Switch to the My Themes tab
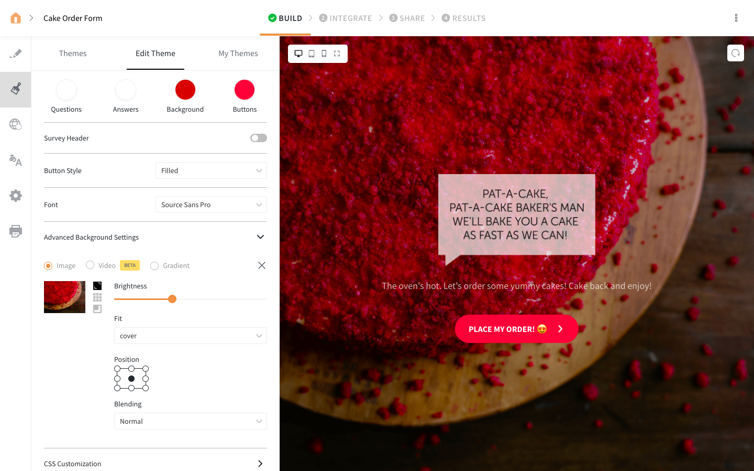This screenshot has width=754, height=471. (238, 53)
